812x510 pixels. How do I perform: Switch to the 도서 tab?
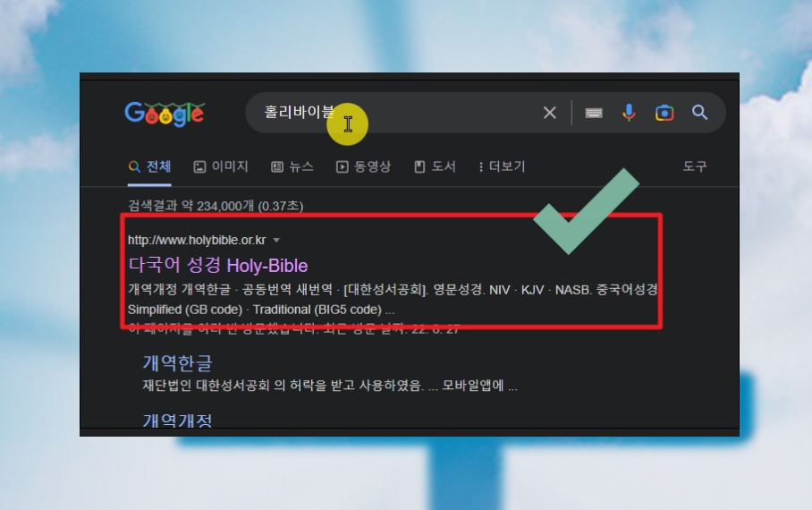[x=435, y=166]
